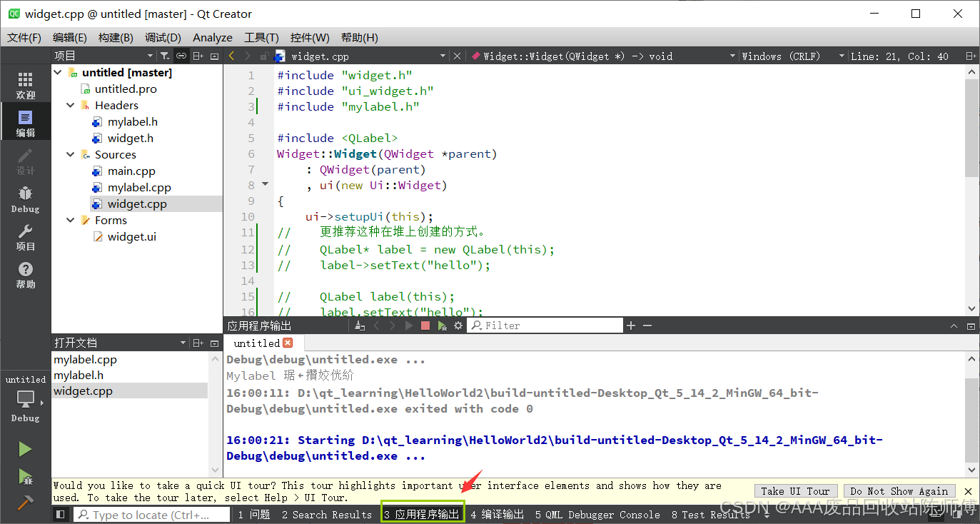
Task: Collapse the Headers folder
Action: pos(71,106)
